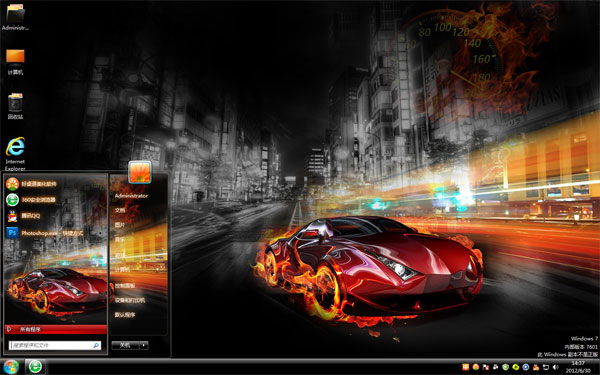This screenshot has width=600, height=375.
Task: Click the orange Chinese input method tray icon
Action: click(x=465, y=367)
